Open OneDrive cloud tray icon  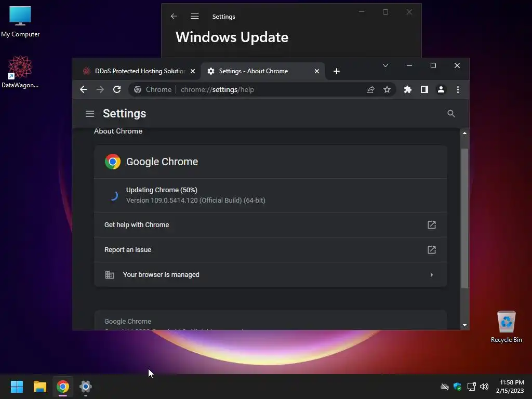(x=445, y=387)
